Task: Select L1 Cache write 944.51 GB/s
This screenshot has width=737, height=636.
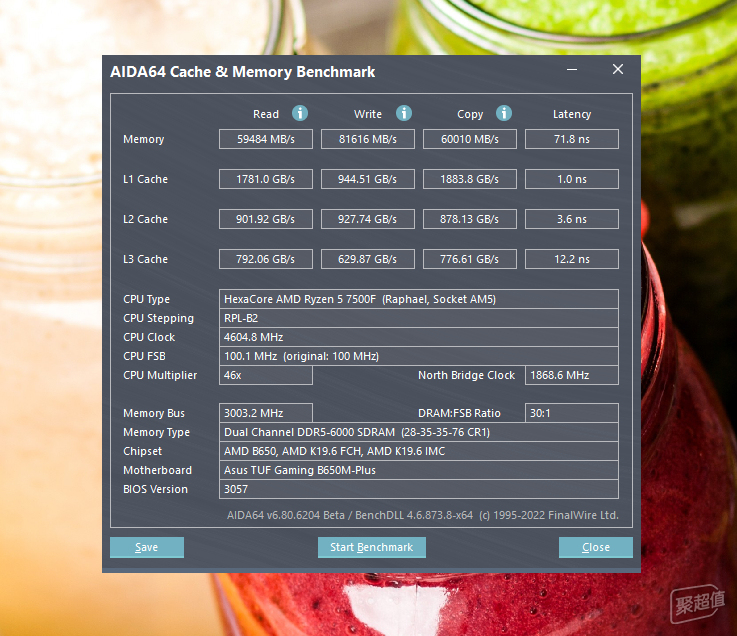Action: pyautogui.click(x=368, y=179)
